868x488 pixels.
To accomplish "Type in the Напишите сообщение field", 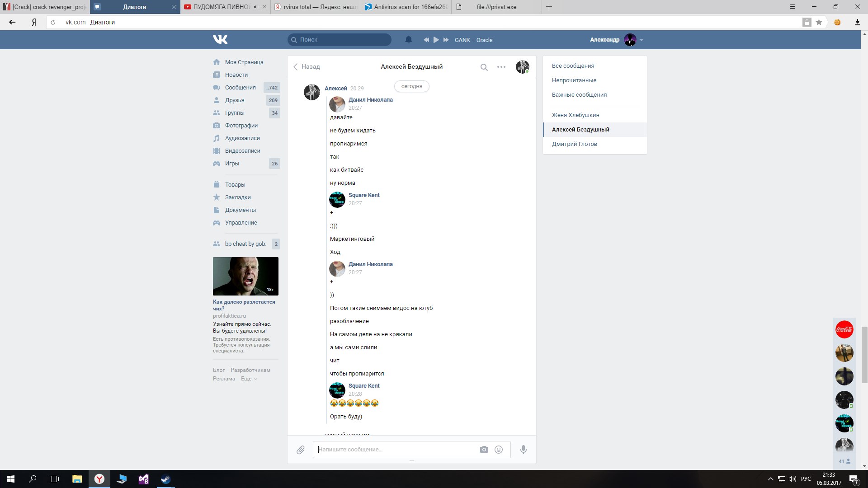I will click(396, 450).
